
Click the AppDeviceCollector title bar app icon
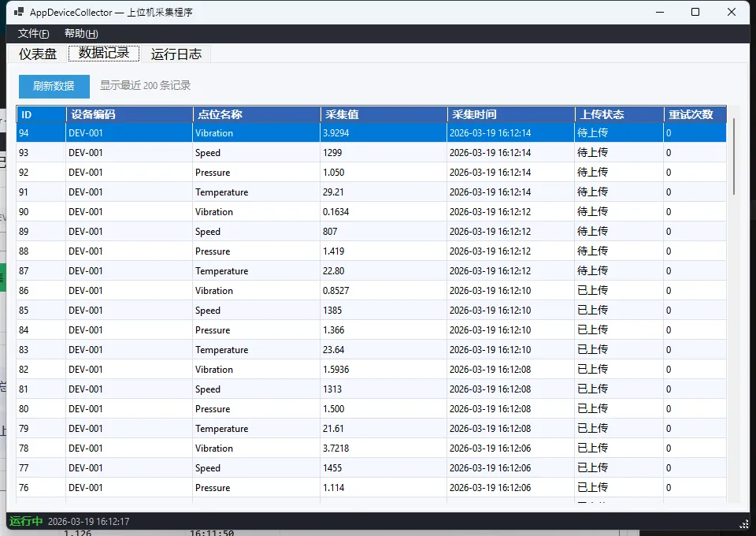19,13
